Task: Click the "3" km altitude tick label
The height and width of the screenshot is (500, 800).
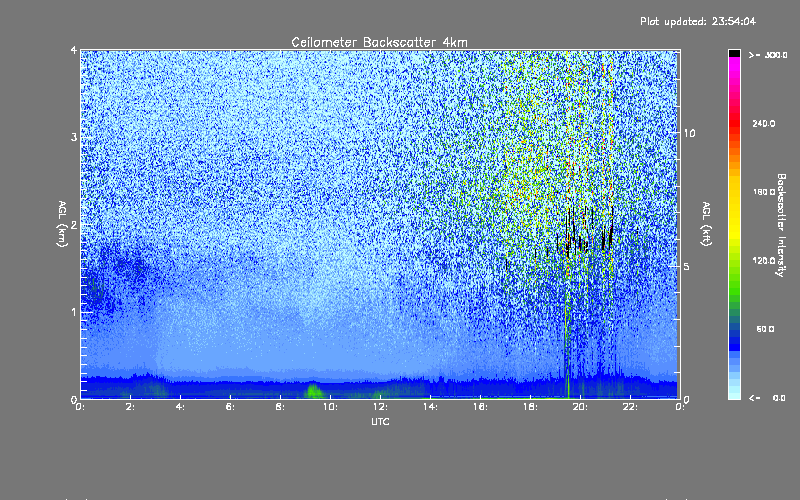Action: click(x=74, y=137)
